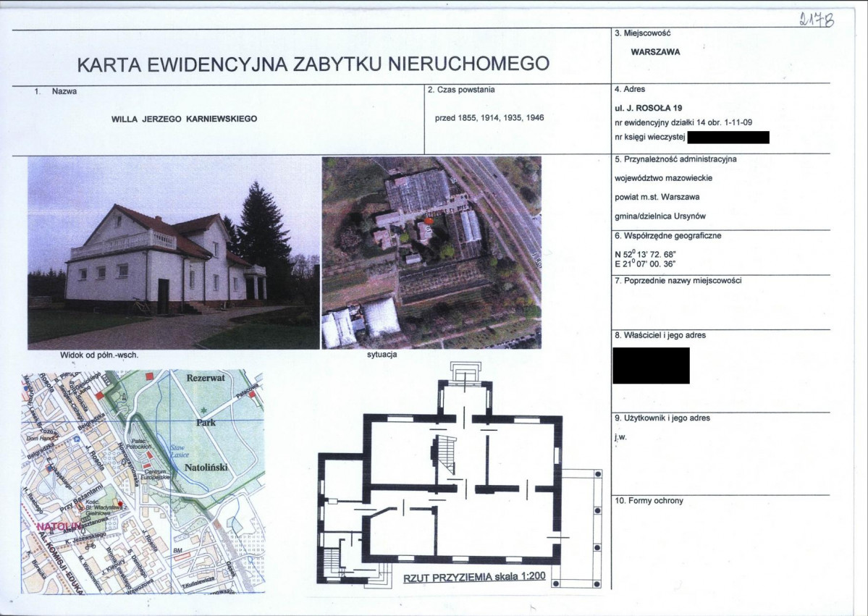
Task: Select the latitude coordinate N 52° 13' 72. 68"
Action: coord(646,254)
